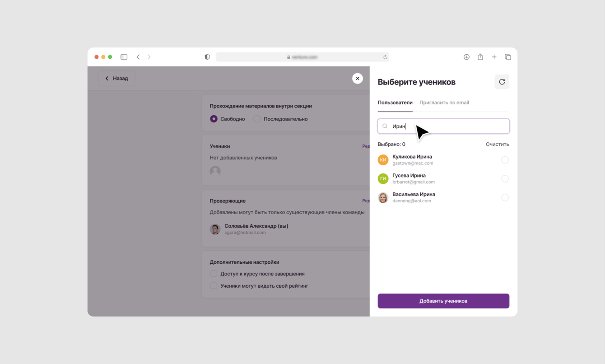Select the radio for Куликова Ирина

click(x=505, y=160)
